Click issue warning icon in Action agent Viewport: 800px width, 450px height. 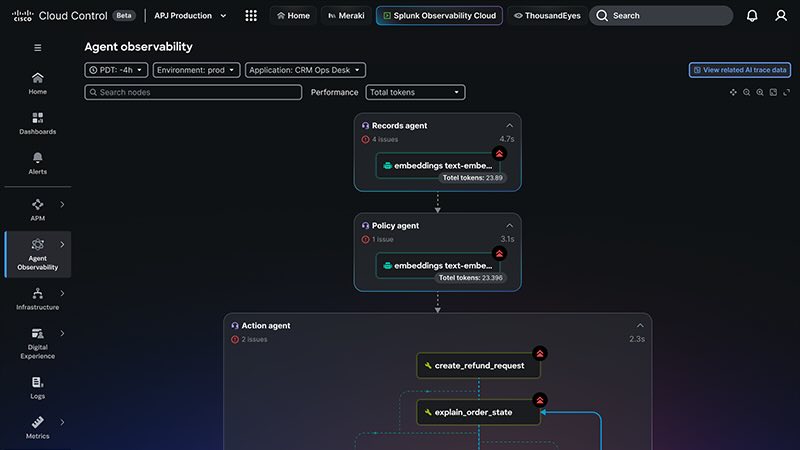click(235, 339)
